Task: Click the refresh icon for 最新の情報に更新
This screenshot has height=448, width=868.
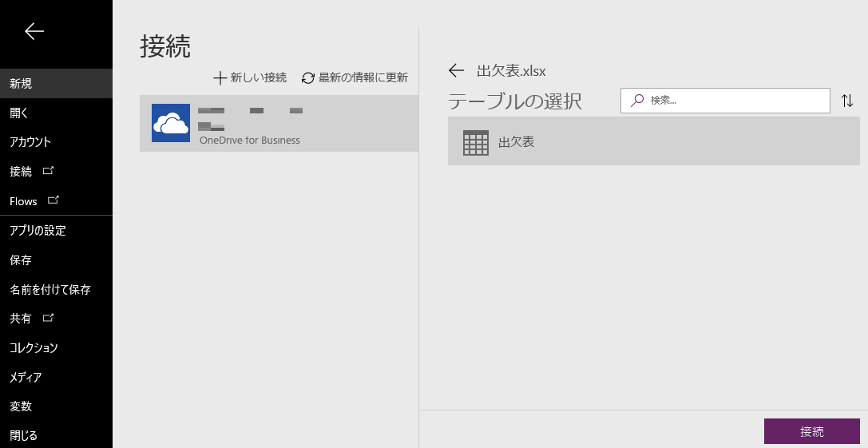Action: point(307,78)
